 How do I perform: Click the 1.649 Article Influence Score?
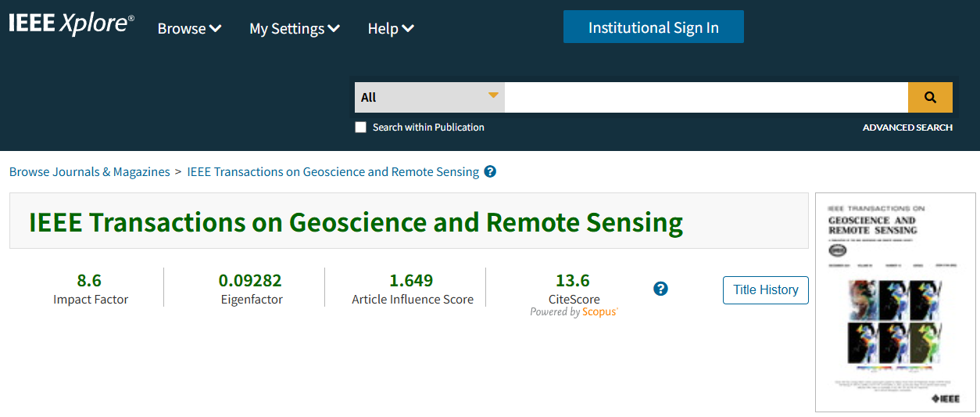411,280
